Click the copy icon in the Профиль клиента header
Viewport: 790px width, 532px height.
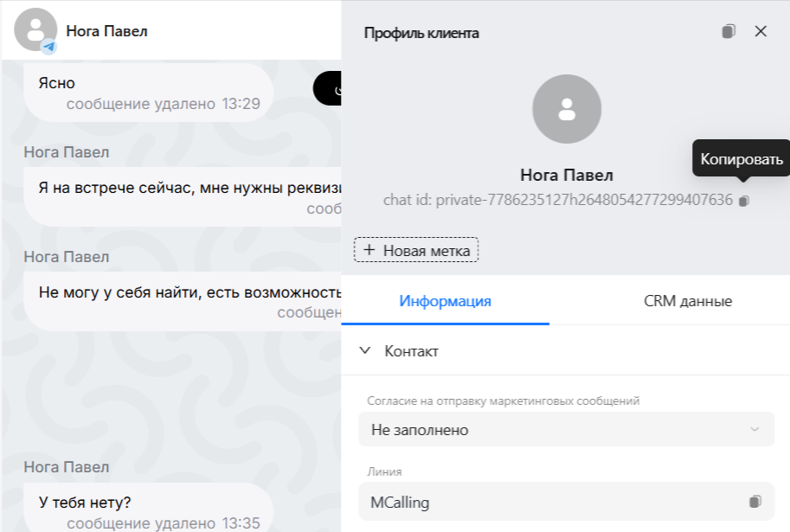pyautogui.click(x=729, y=32)
